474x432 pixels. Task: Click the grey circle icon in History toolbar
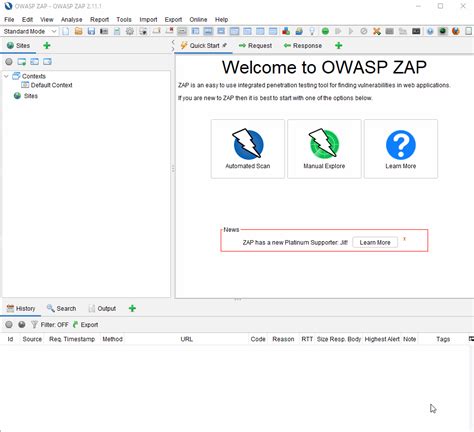[x=9, y=324]
